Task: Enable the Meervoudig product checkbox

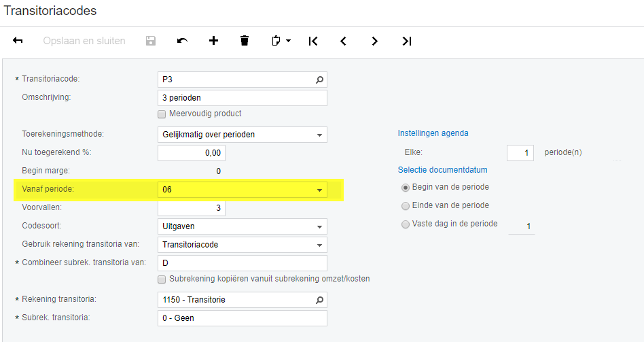Action: (x=162, y=114)
